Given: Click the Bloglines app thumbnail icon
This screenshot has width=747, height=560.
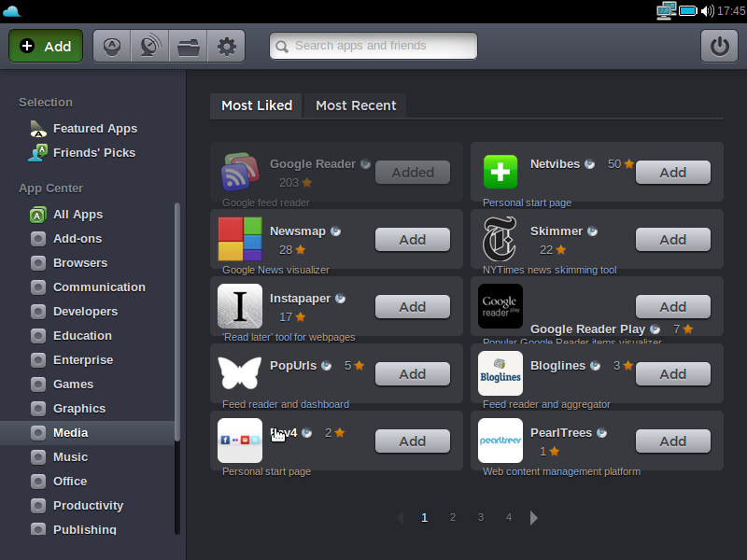Looking at the screenshot, I should coord(500,373).
